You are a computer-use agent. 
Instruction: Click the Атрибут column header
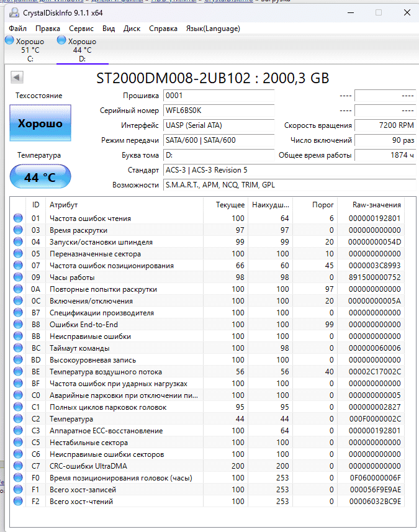[64, 205]
